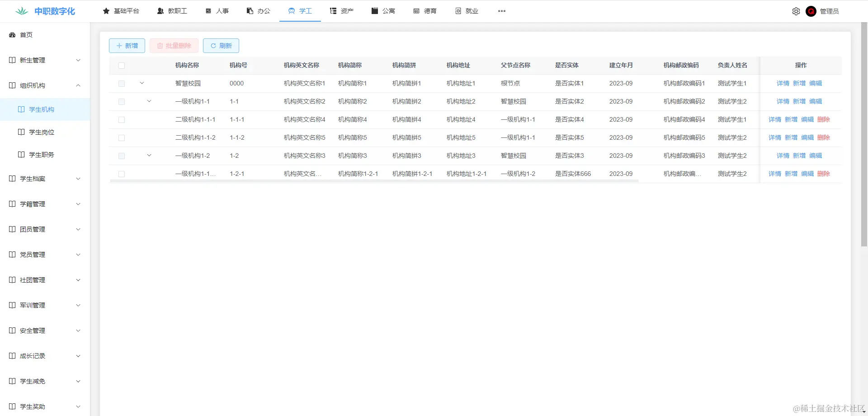Expand the 学籍管理 sidebar chevron
The height and width of the screenshot is (416, 868).
tap(78, 204)
